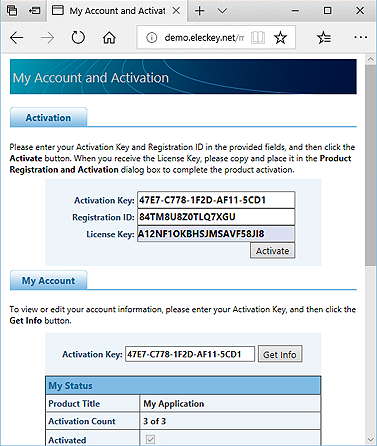Open the tabs you've set aside icon
Image resolution: width=377 pixels, height=446 pixels.
click(12, 11)
